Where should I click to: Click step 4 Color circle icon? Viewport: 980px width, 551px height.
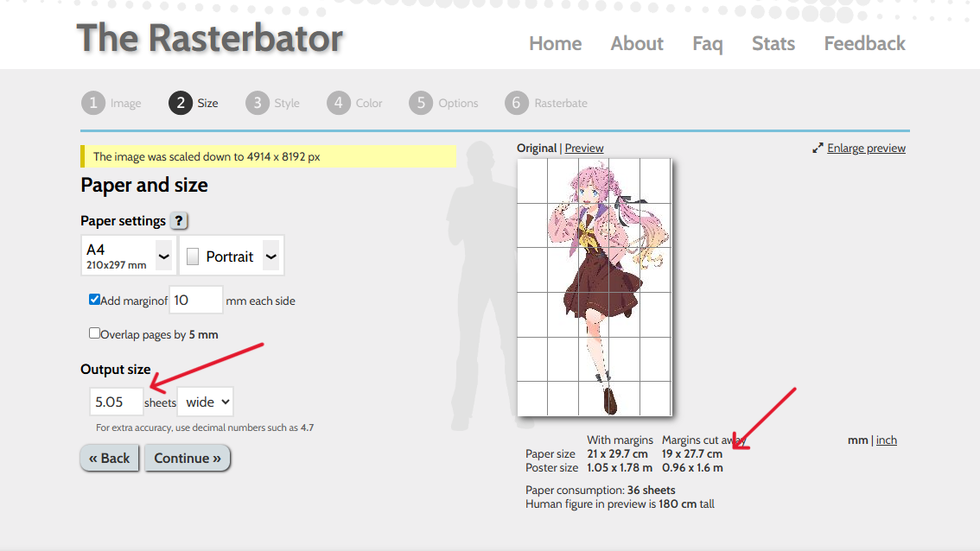pos(339,103)
